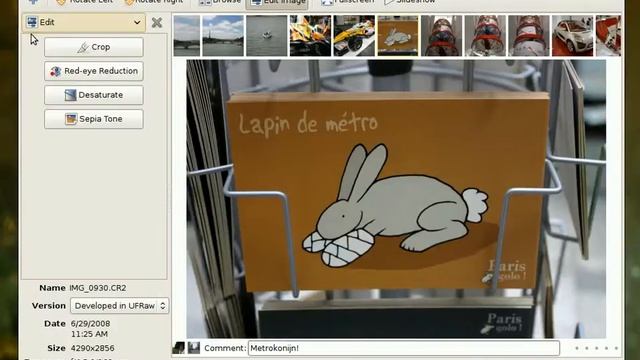Click the first rating dot beside the comment field

577,348
